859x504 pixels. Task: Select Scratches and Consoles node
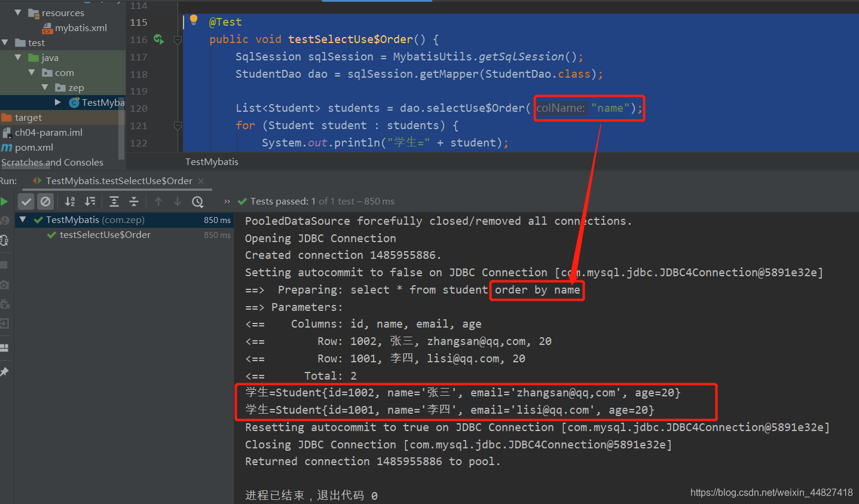(52, 162)
